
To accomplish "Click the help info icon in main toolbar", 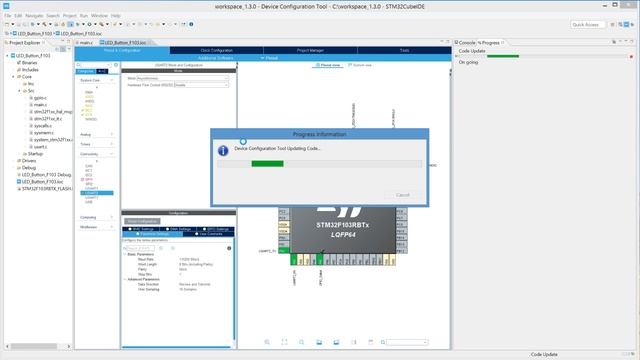I will [191, 24].
